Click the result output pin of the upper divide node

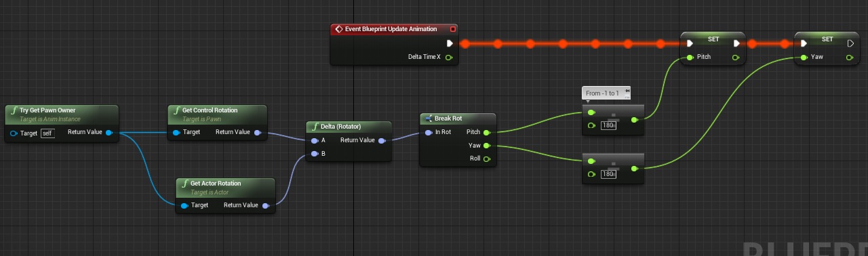[634, 119]
